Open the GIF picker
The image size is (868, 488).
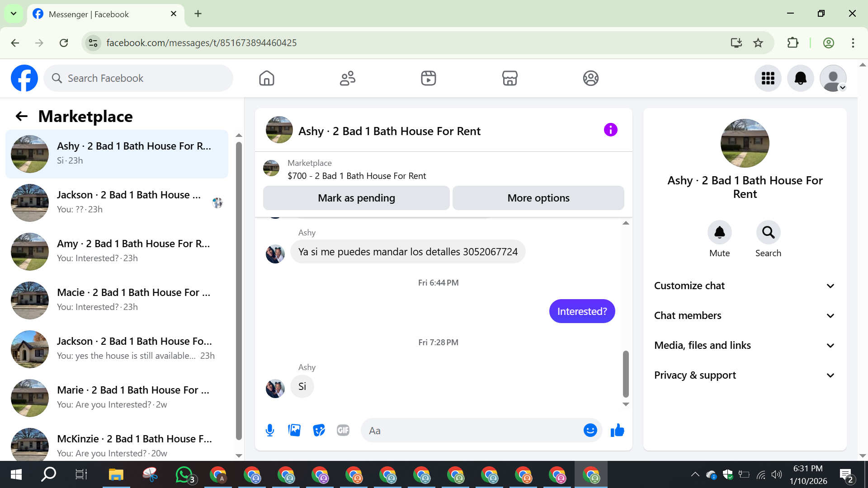coord(343,430)
